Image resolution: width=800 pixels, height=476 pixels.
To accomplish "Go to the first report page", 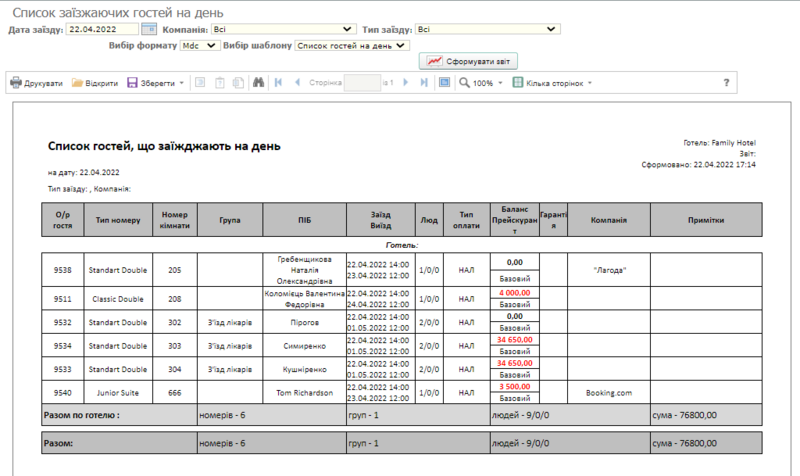I will (277, 83).
